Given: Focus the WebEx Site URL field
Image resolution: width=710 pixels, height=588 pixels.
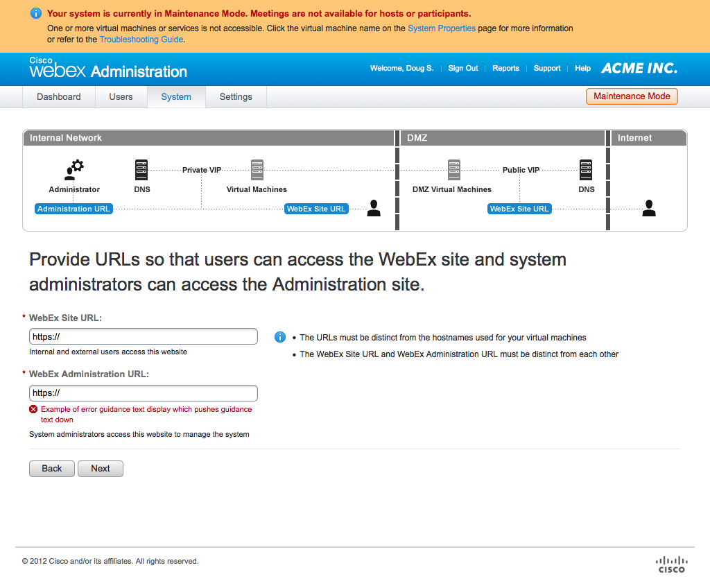Looking at the screenshot, I should point(143,336).
